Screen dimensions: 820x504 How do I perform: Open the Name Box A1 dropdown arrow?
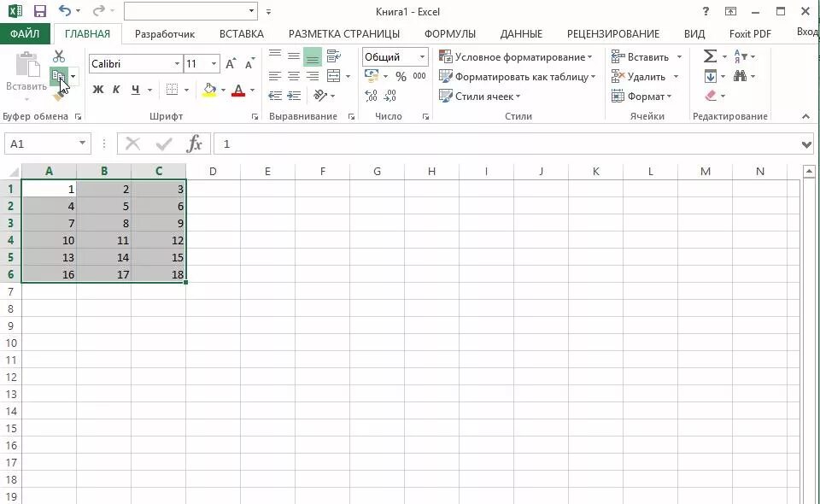point(82,144)
